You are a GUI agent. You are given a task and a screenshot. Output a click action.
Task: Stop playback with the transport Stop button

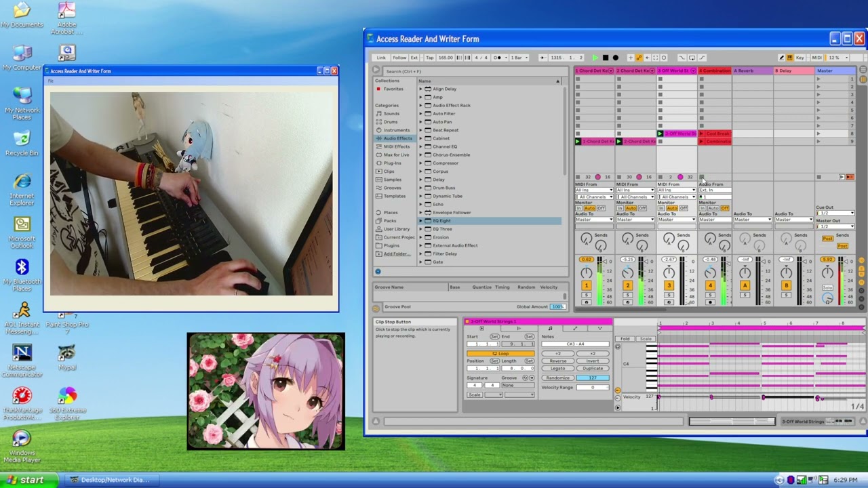[x=606, y=58]
